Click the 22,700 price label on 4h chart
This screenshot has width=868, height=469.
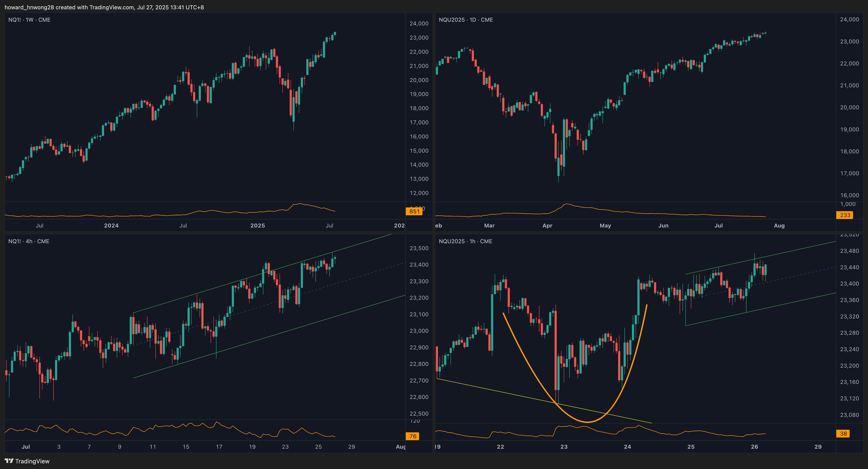pos(419,381)
